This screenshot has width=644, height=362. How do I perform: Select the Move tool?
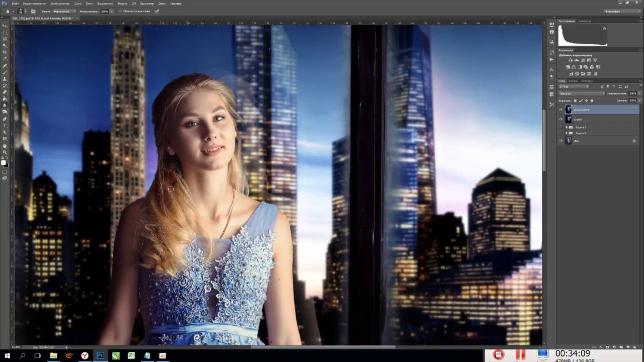pyautogui.click(x=5, y=26)
